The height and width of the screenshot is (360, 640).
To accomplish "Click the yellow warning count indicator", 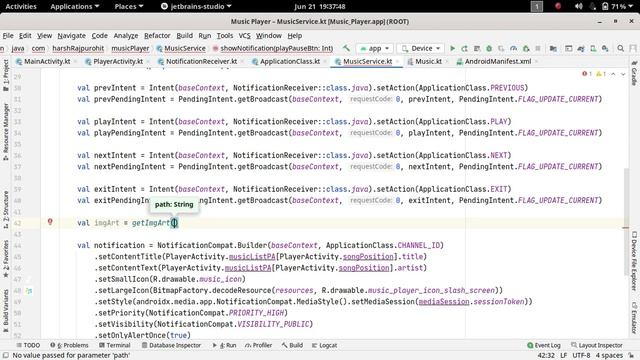I will 601,74.
